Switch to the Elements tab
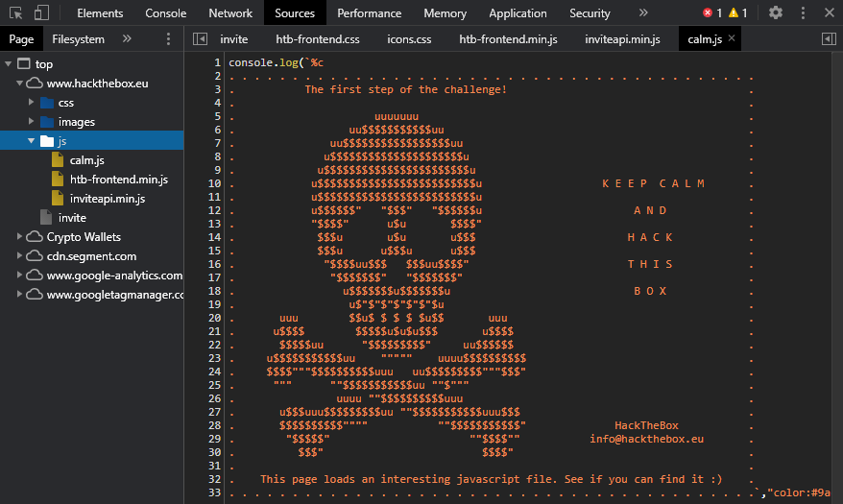Viewport: 843px width, 504px height. 100,12
